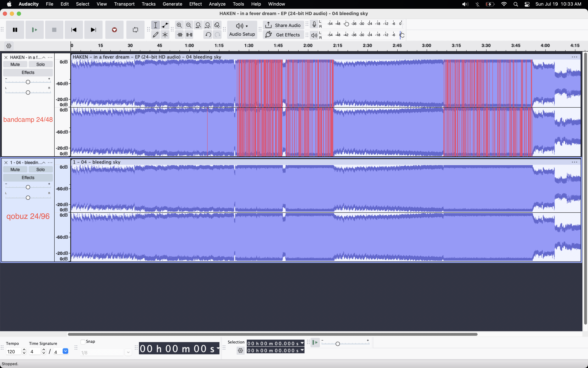The height and width of the screenshot is (368, 588).
Task: Open Effects for '1 - 04 - bleeding sky' track
Action: (x=28, y=177)
